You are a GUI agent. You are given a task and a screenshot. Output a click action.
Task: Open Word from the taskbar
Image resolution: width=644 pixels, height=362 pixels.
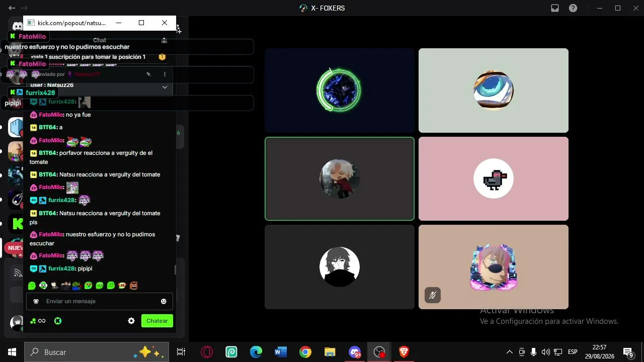281,352
